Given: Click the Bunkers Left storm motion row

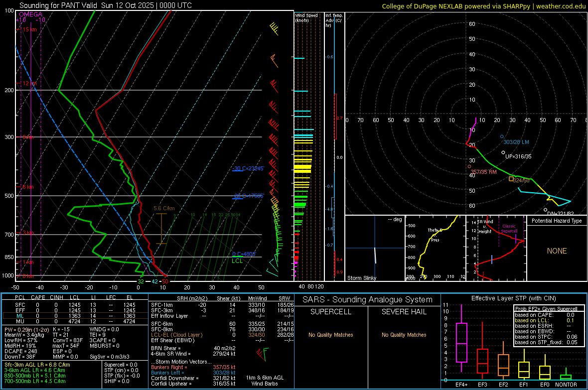Looking at the screenshot, I should [193, 373].
